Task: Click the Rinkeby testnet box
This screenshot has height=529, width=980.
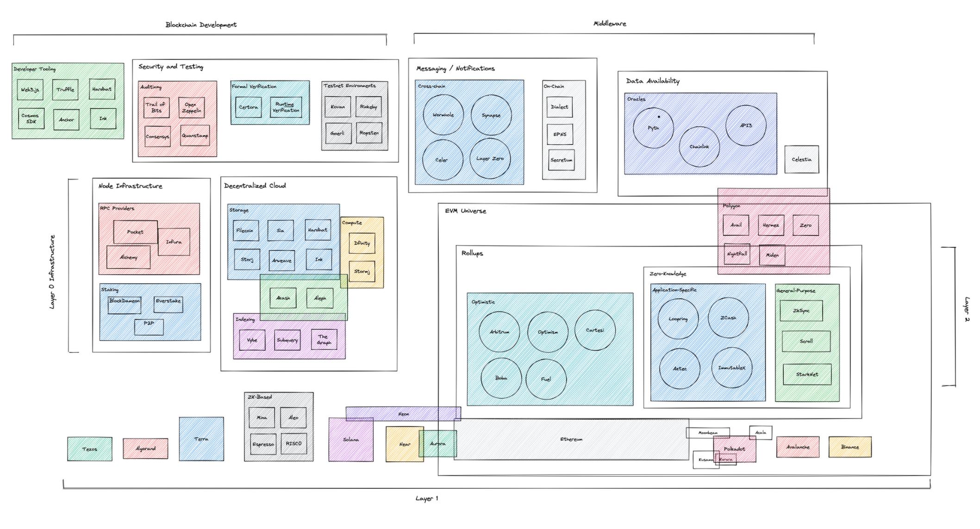Action: (368, 107)
